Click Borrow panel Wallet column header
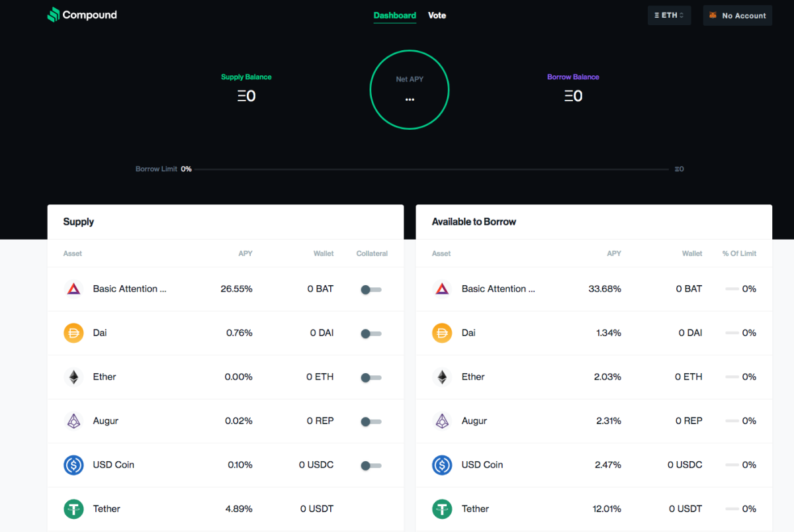The width and height of the screenshot is (794, 532). 692,253
